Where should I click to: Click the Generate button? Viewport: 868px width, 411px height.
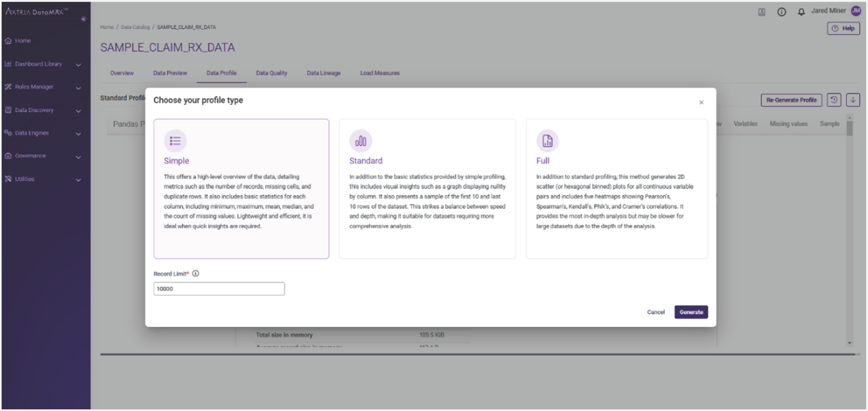691,312
